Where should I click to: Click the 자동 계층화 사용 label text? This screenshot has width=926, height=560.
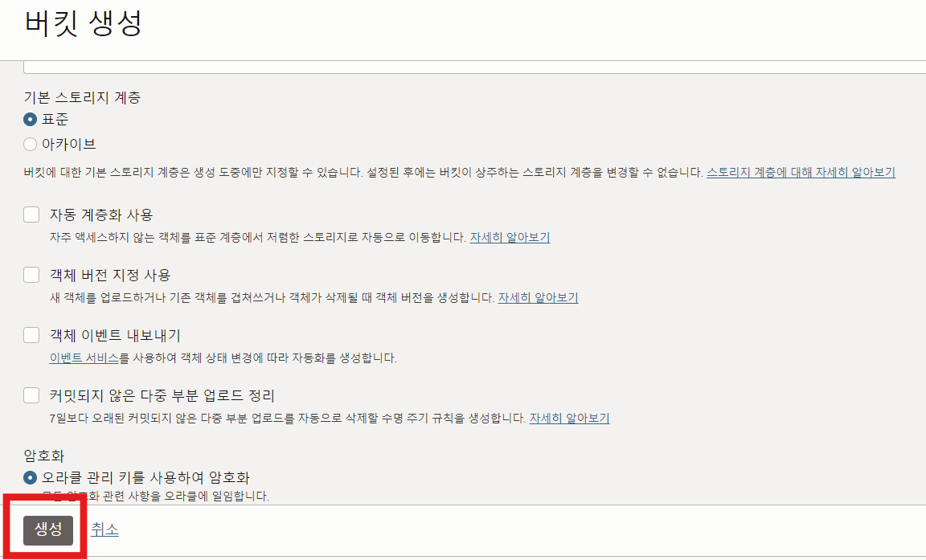point(101,215)
